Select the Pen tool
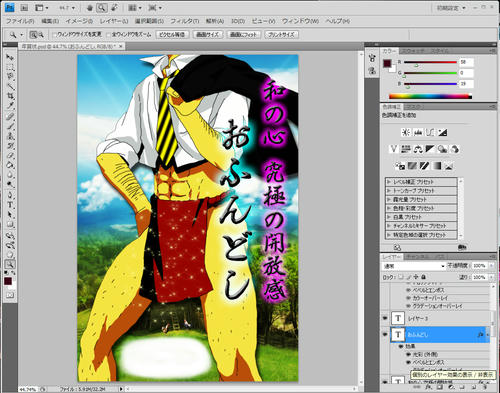This screenshot has height=393, width=500. click(10, 195)
